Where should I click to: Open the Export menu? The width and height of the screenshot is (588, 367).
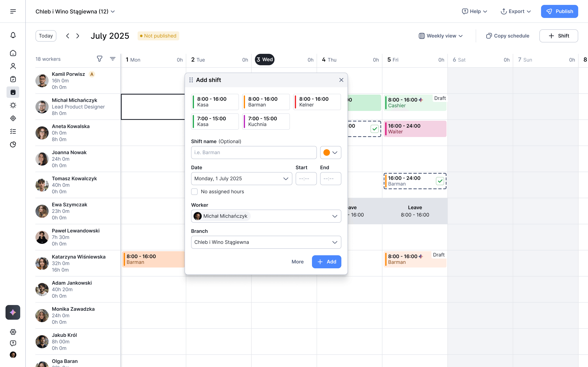coord(516,11)
